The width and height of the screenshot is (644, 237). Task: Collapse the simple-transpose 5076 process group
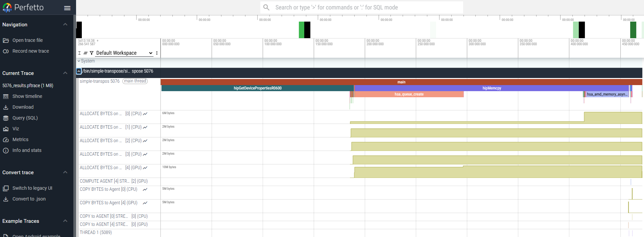click(x=79, y=71)
